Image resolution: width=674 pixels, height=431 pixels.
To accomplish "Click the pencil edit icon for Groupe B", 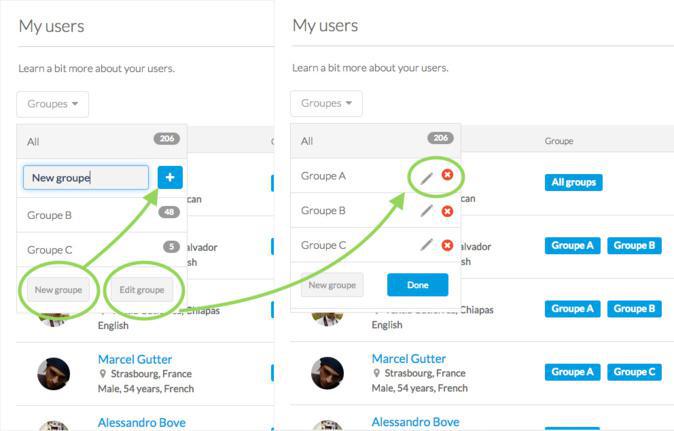I will [427, 211].
